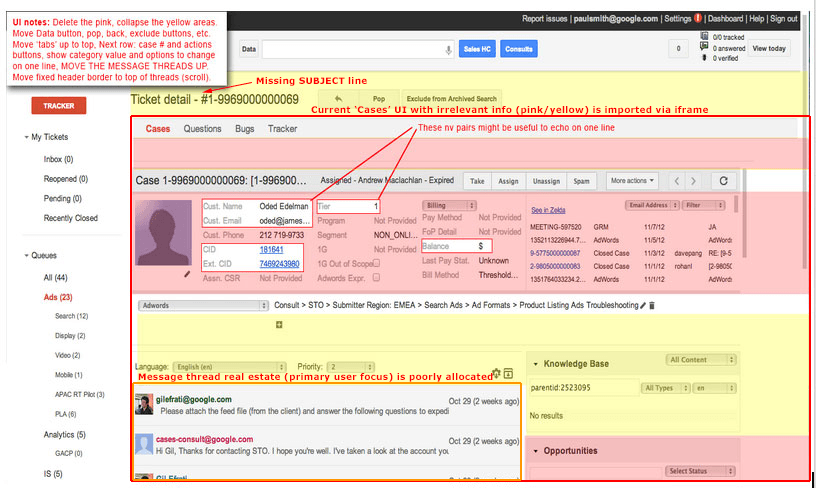816x488 pixels.
Task: Open the Select Status dropdown
Action: tap(700, 471)
